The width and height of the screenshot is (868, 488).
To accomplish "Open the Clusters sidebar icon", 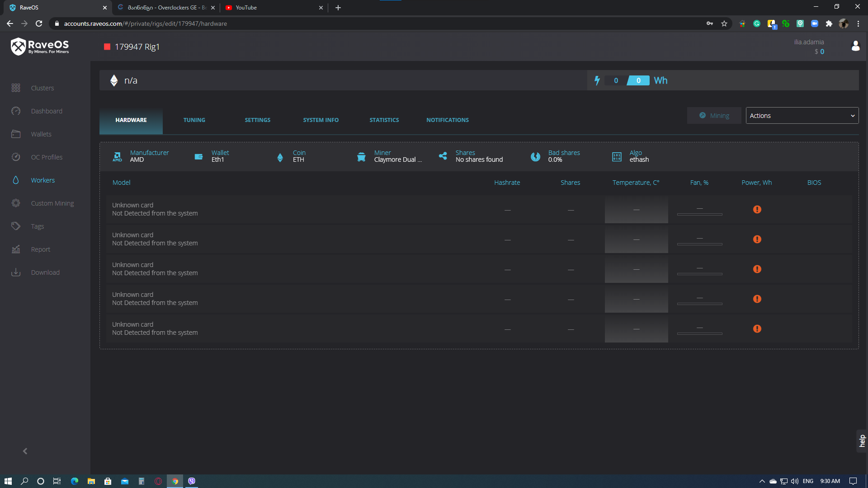I will click(16, 88).
